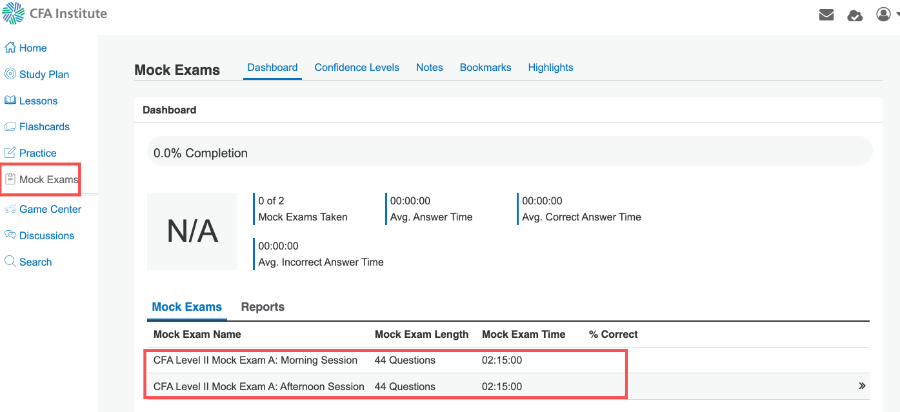Click the Study Plan target icon
Viewport: 900px width, 412px height.
(10, 74)
